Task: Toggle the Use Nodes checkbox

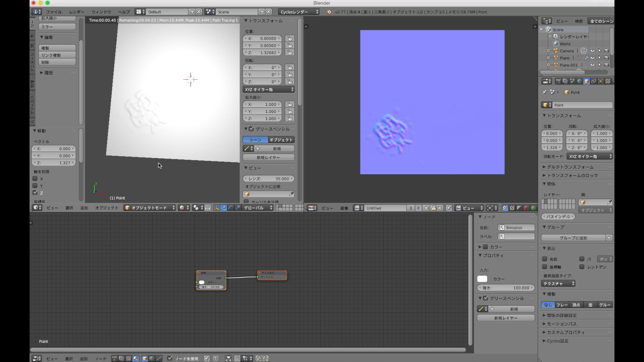Action: tap(170, 358)
